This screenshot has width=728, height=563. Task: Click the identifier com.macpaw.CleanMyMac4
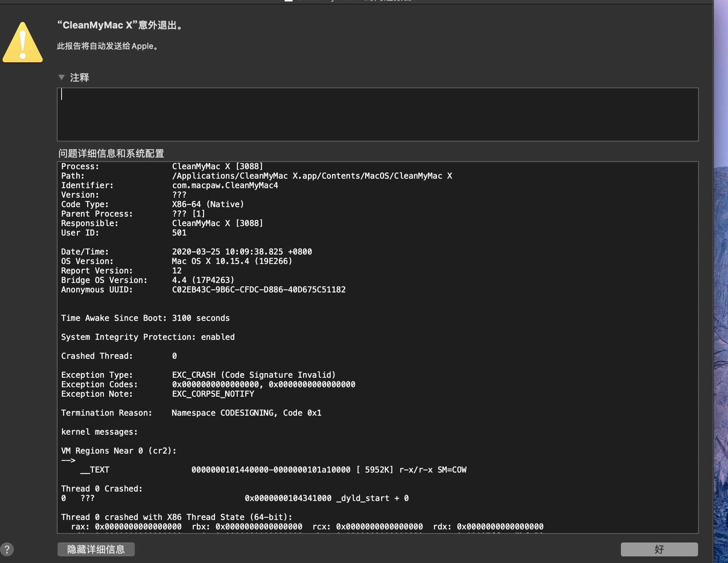(x=225, y=185)
